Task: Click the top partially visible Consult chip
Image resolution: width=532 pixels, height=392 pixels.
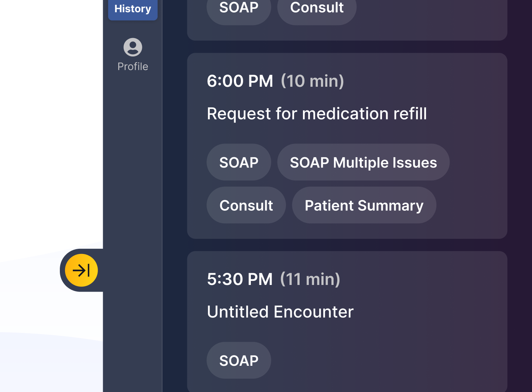Action: tap(317, 9)
